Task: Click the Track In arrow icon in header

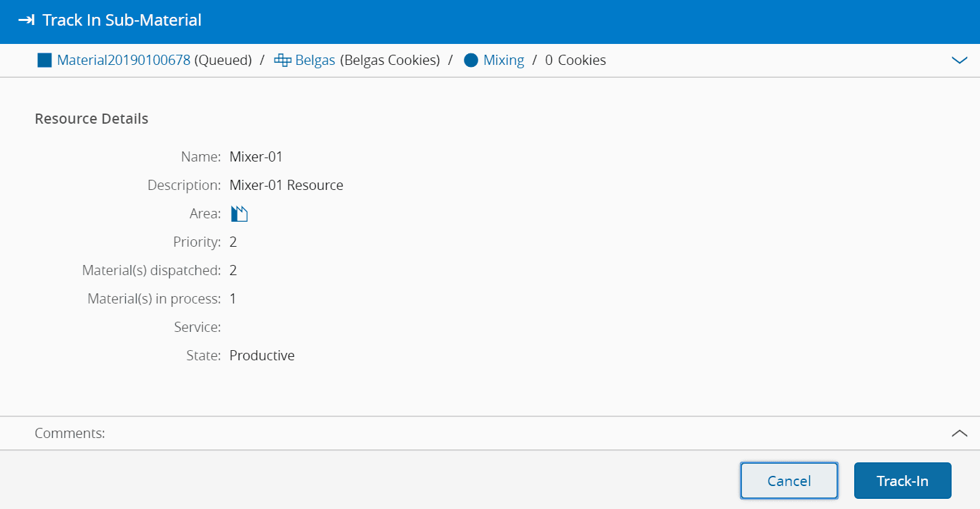Action: click(x=26, y=20)
